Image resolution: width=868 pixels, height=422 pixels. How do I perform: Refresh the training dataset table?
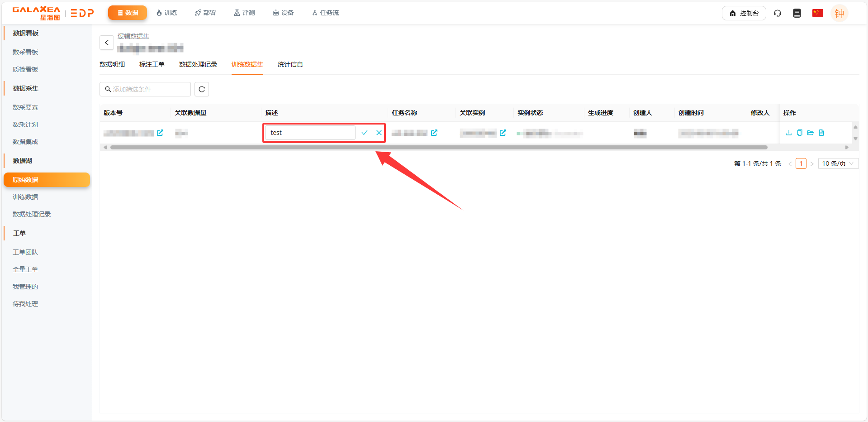pos(202,89)
